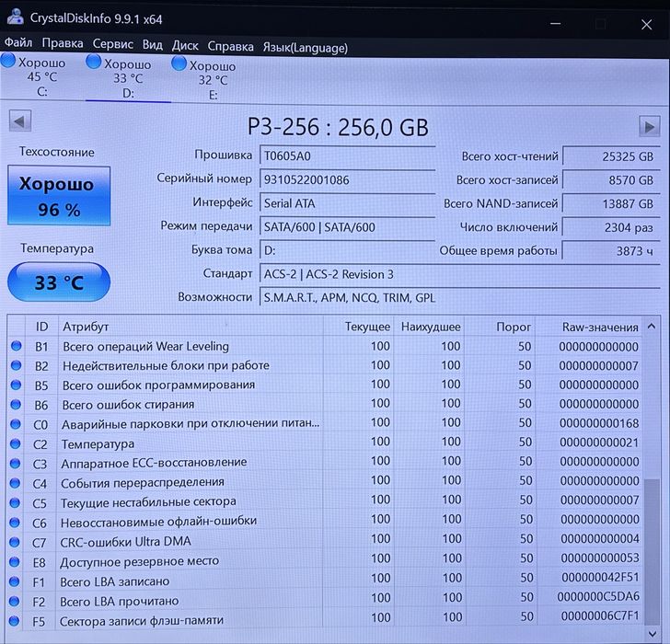Open the Файл menu
This screenshot has height=644, width=670.
18,42
